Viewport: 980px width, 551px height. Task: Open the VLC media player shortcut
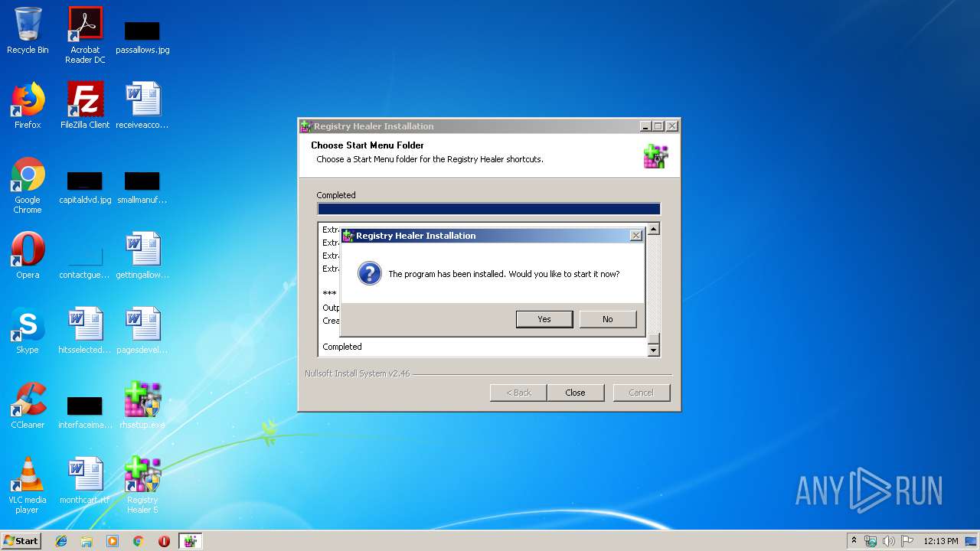coord(28,485)
